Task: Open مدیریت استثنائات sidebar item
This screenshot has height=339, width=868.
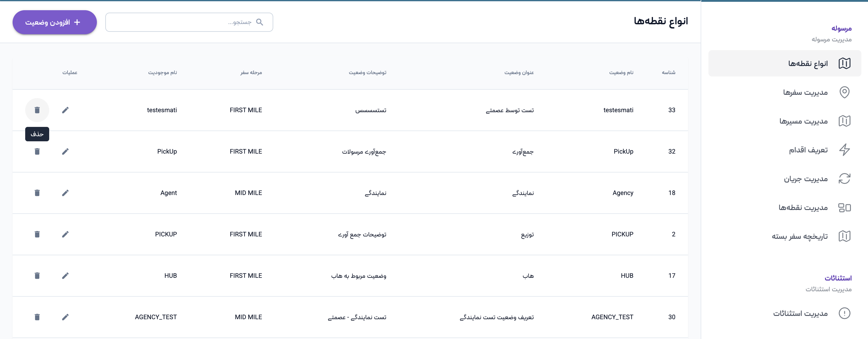Action: pyautogui.click(x=800, y=313)
